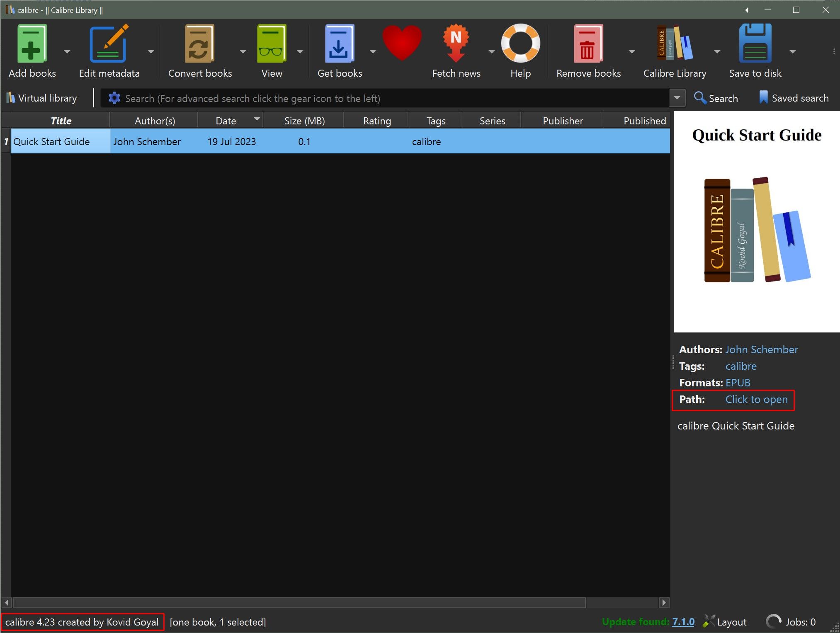Open the Virtual library button
Image resolution: width=840 pixels, height=633 pixels.
(42, 98)
